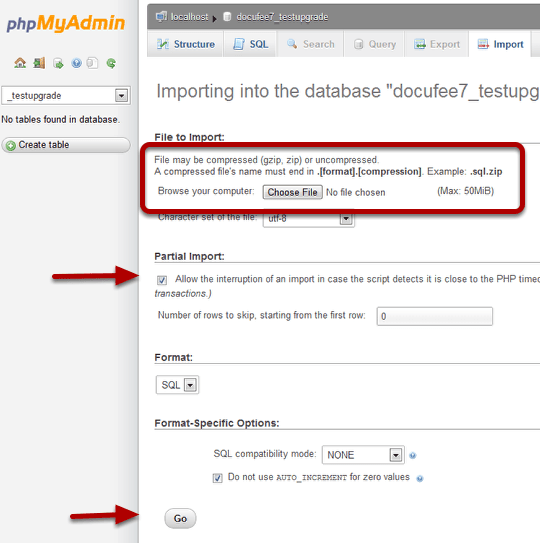Click 'Importing into the database' page heading
The height and width of the screenshot is (543, 540).
point(348,91)
